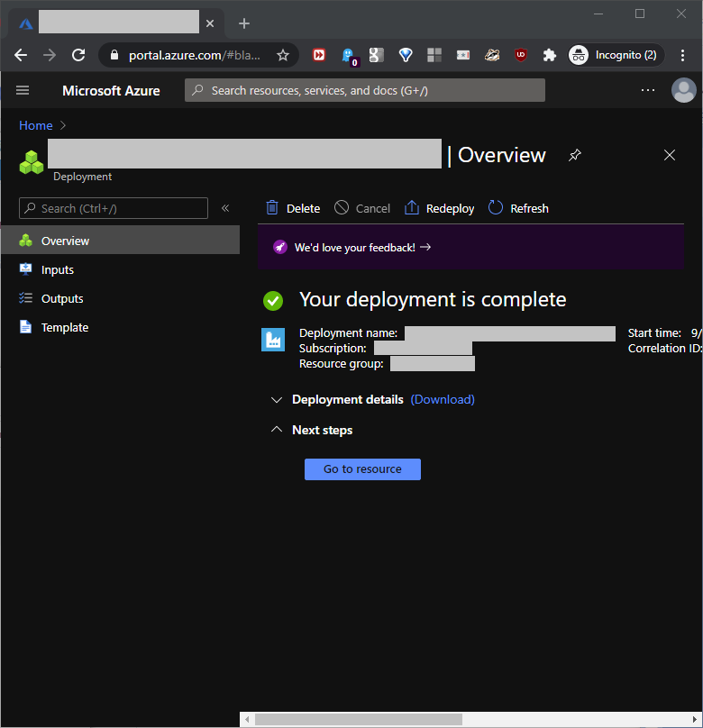The width and height of the screenshot is (703, 728).
Task: Download the deployment details
Action: click(x=443, y=400)
